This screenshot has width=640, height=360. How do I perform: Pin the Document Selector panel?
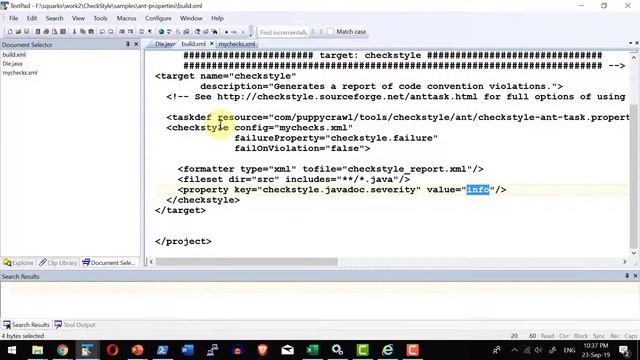pos(128,44)
